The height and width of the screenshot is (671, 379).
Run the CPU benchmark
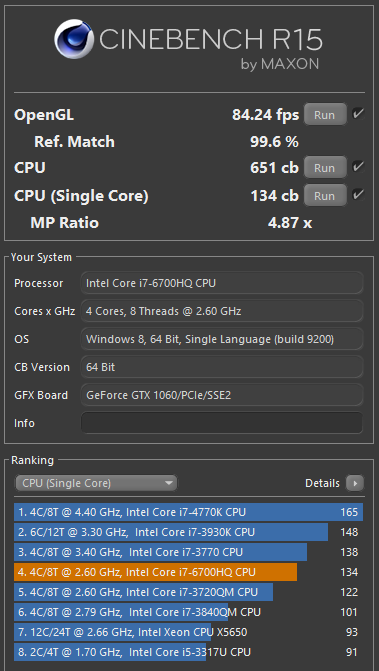point(325,167)
